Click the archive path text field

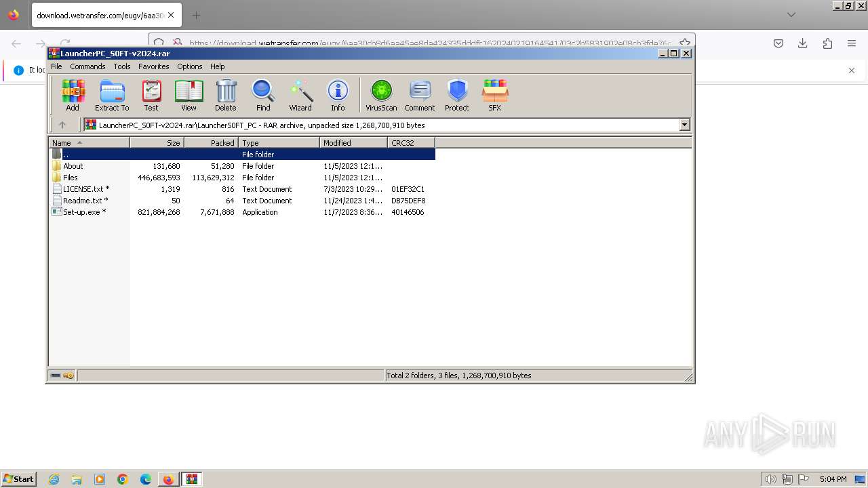point(382,125)
